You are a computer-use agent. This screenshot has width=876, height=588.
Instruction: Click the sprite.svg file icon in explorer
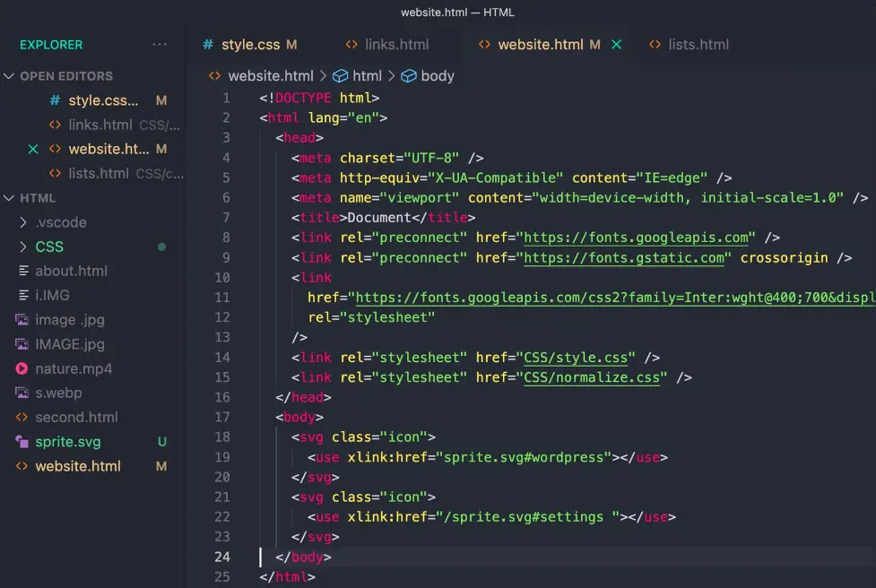coord(22,442)
